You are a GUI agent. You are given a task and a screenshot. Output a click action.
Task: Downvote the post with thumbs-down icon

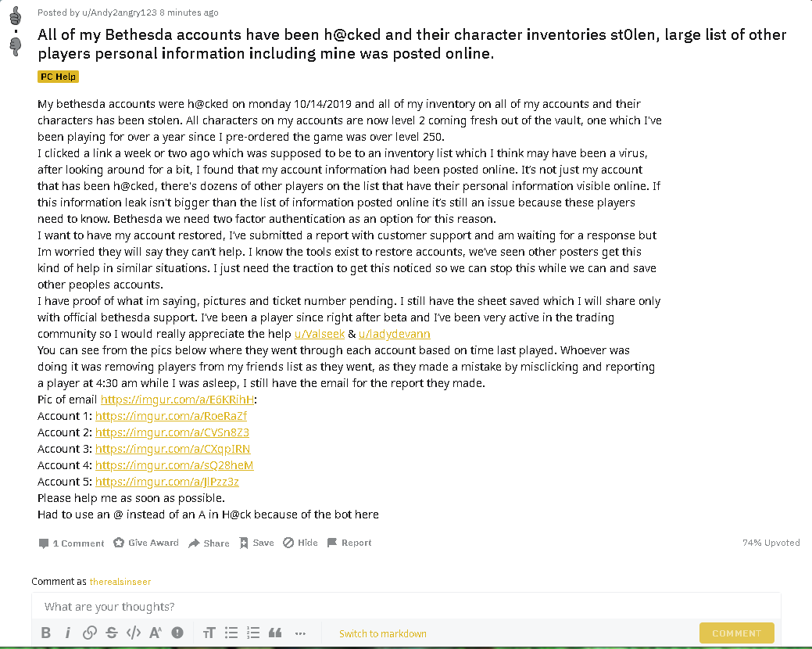click(x=16, y=47)
